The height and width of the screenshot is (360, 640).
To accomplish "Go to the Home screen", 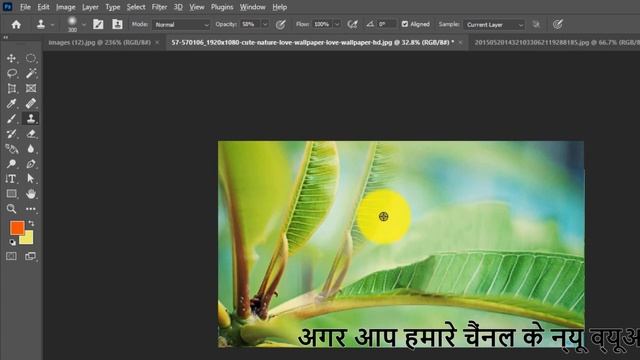I will pyautogui.click(x=16, y=24).
